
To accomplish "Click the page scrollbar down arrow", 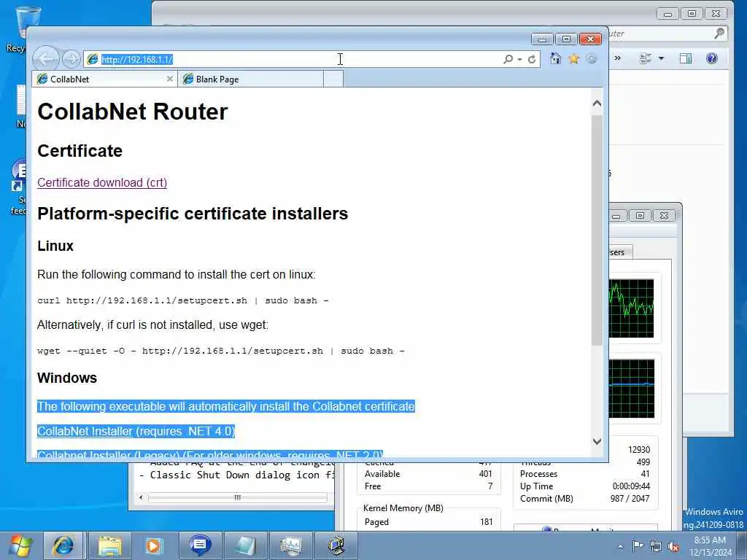I will [597, 441].
